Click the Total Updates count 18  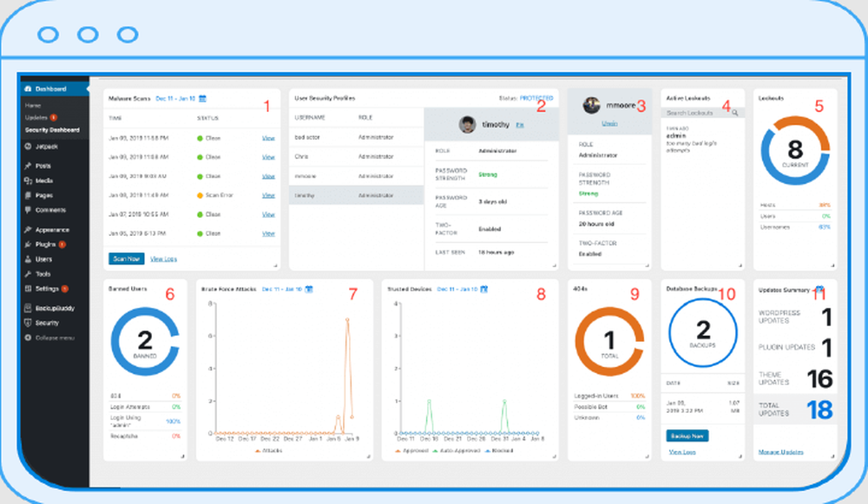click(819, 410)
